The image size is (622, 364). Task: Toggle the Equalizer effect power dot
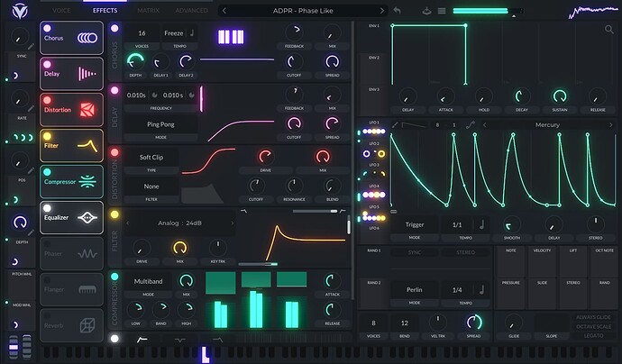[x=47, y=208]
